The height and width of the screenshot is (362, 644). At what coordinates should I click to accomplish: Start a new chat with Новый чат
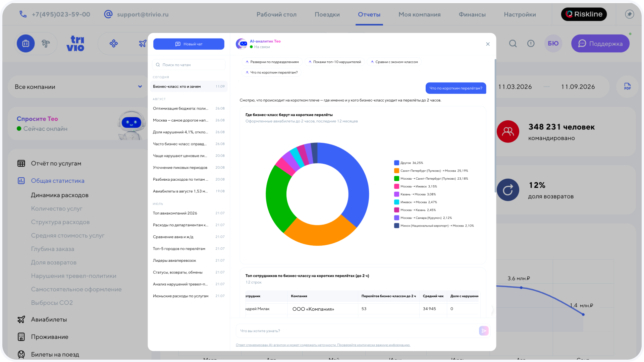pyautogui.click(x=189, y=44)
